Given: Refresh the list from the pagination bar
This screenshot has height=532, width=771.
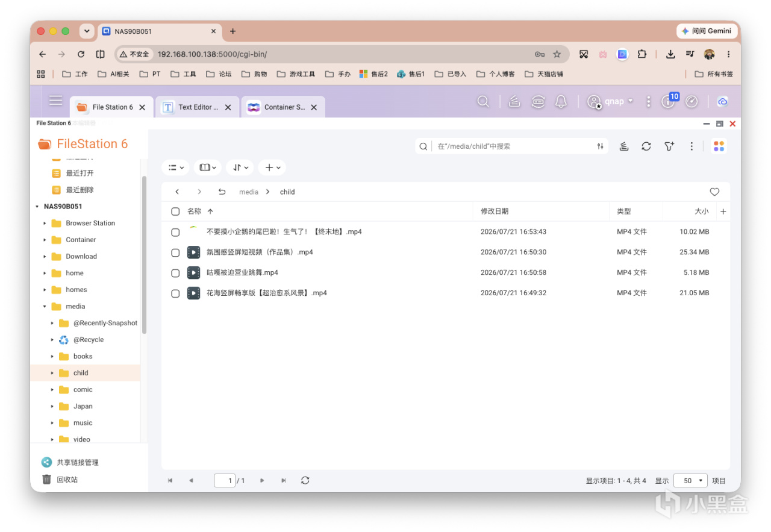Looking at the screenshot, I should (x=305, y=481).
